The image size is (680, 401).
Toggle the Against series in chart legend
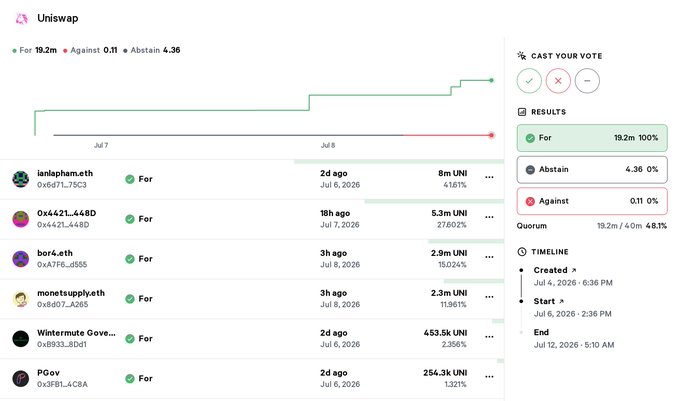pyautogui.click(x=90, y=50)
